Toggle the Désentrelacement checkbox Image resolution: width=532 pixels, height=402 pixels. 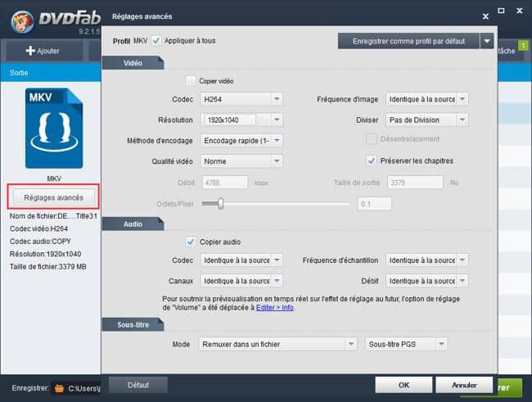pyautogui.click(x=372, y=139)
